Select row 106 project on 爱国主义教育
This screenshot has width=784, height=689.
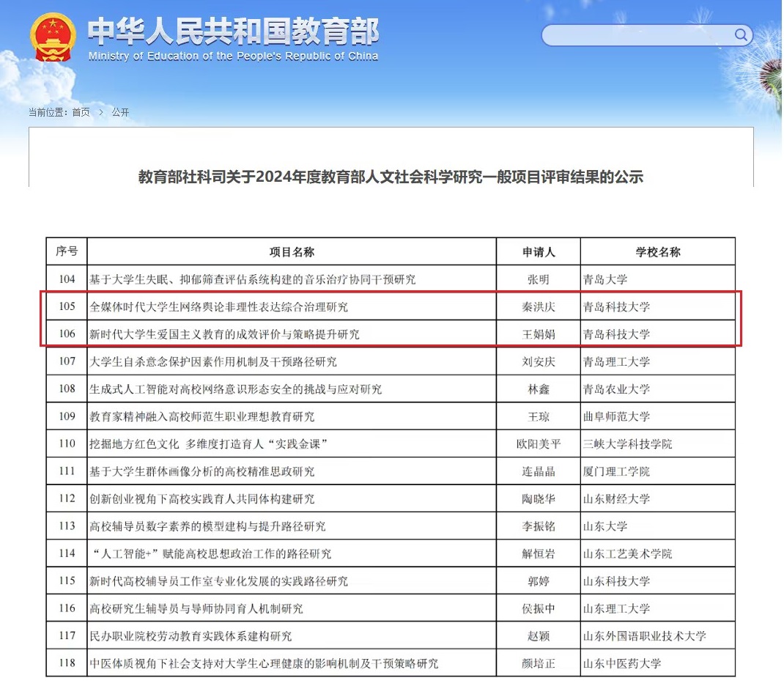point(224,334)
